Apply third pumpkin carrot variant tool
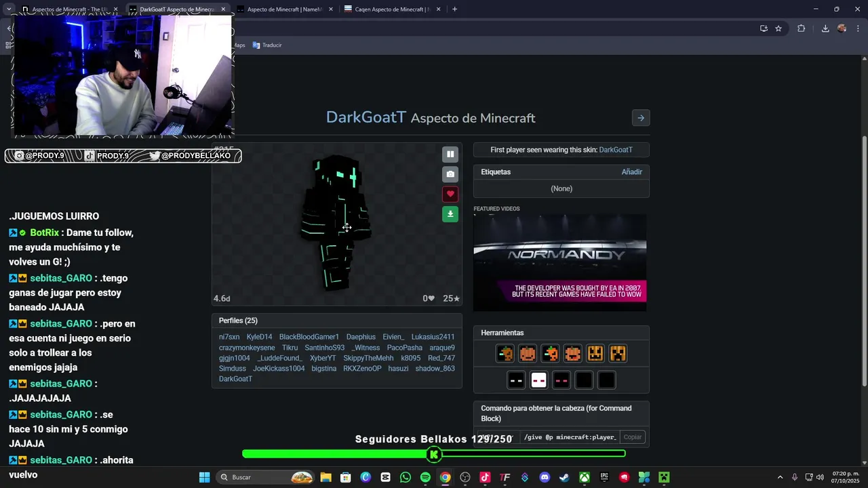 (x=550, y=353)
